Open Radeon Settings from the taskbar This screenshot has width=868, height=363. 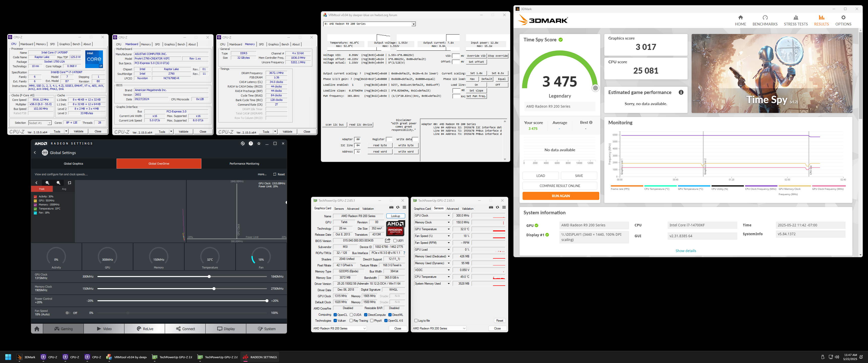tap(260, 357)
